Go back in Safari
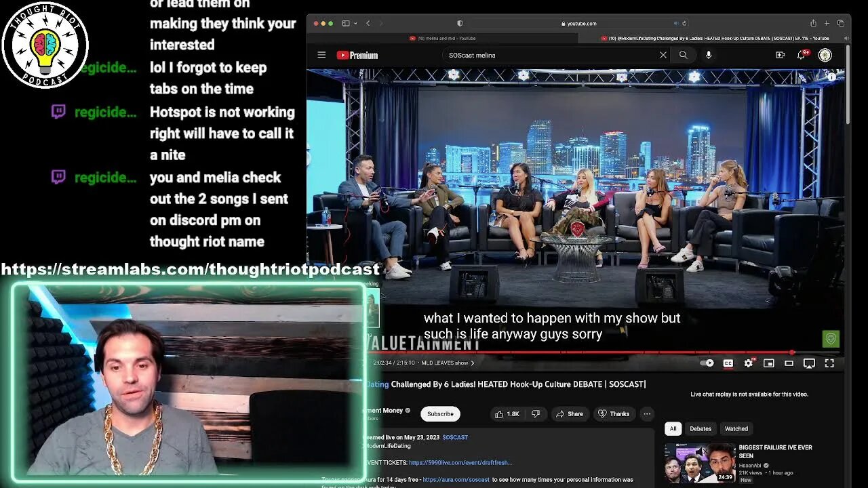Screen dimensions: 868x488 coord(368,23)
